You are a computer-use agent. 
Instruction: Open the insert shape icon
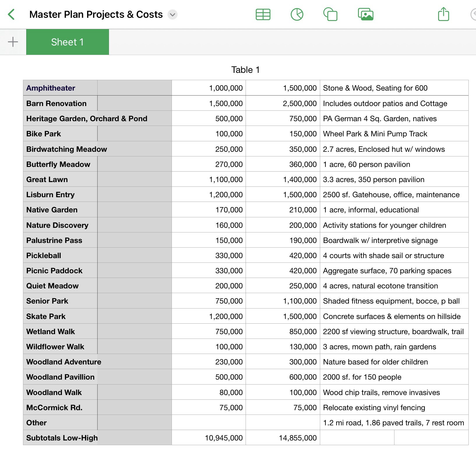coord(330,14)
